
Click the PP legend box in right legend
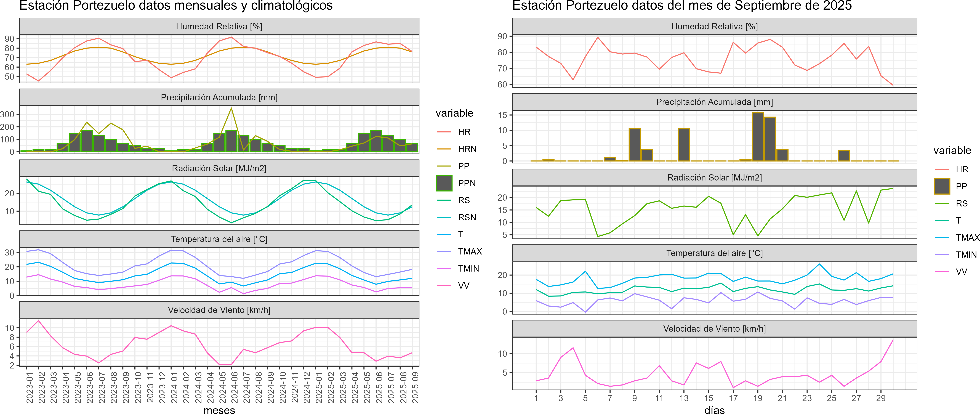click(942, 186)
